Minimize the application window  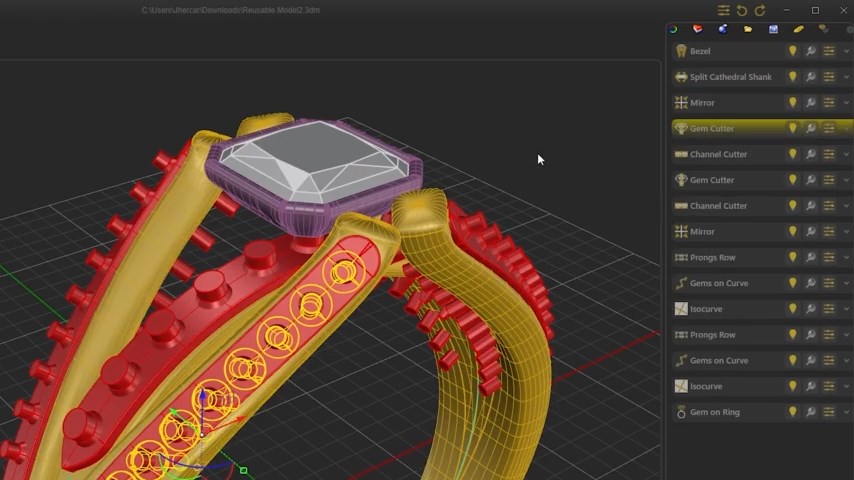[x=786, y=10]
